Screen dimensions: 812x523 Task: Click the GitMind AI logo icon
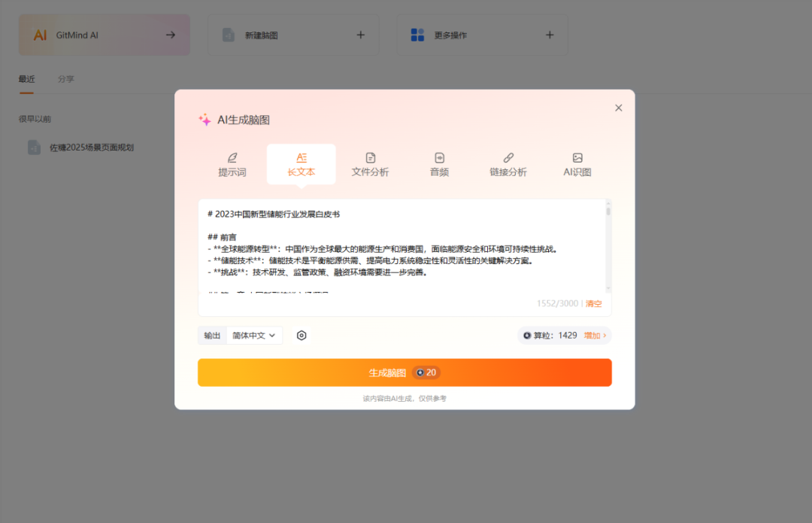click(x=40, y=35)
